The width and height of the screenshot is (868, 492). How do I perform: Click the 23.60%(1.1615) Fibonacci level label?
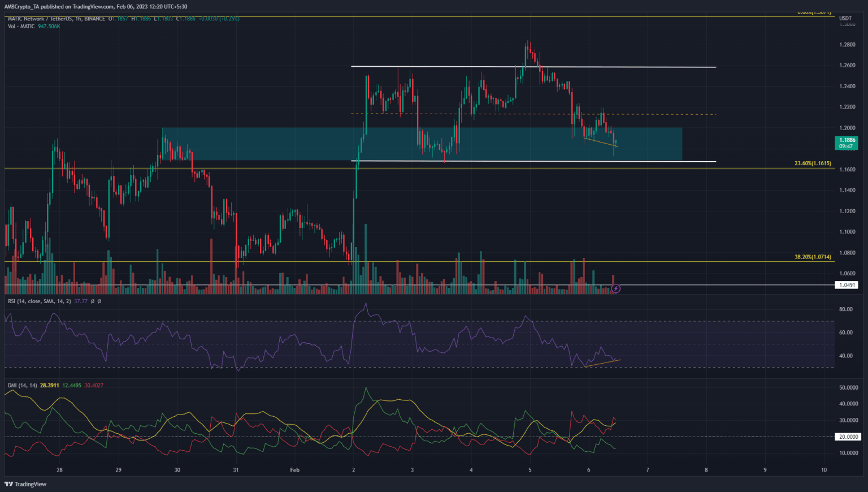pos(813,163)
